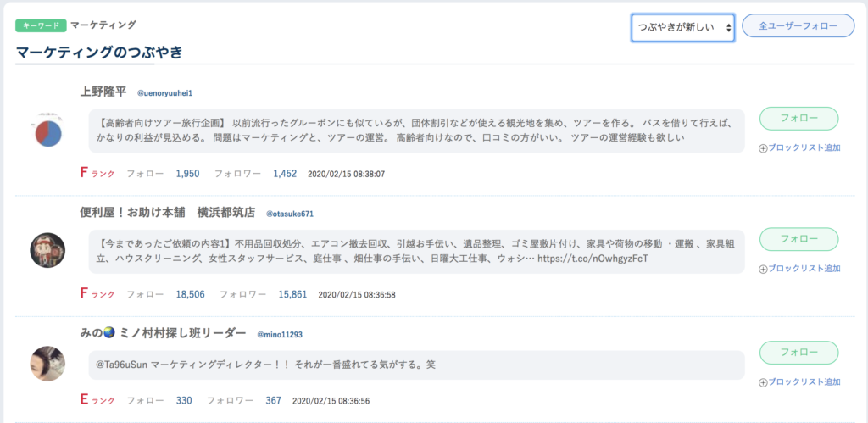Click the plus icon beside @otasuke671's ブロックリスト追加
Screen dimensions: 868x423
(x=763, y=269)
